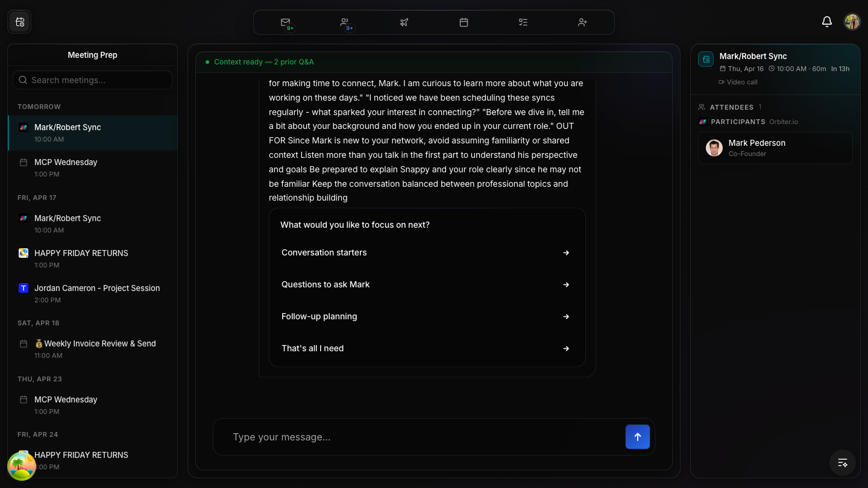
Task: Open your profile avatar menu
Action: tap(852, 21)
